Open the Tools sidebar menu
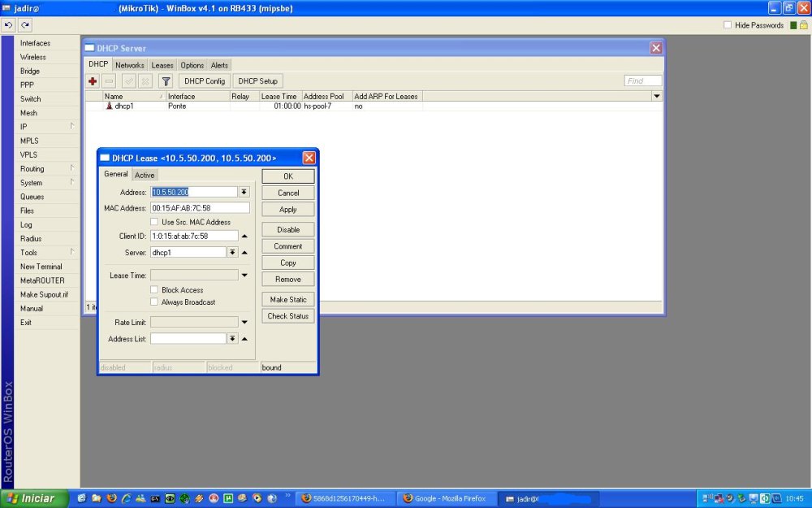812x508 pixels. 46,253
